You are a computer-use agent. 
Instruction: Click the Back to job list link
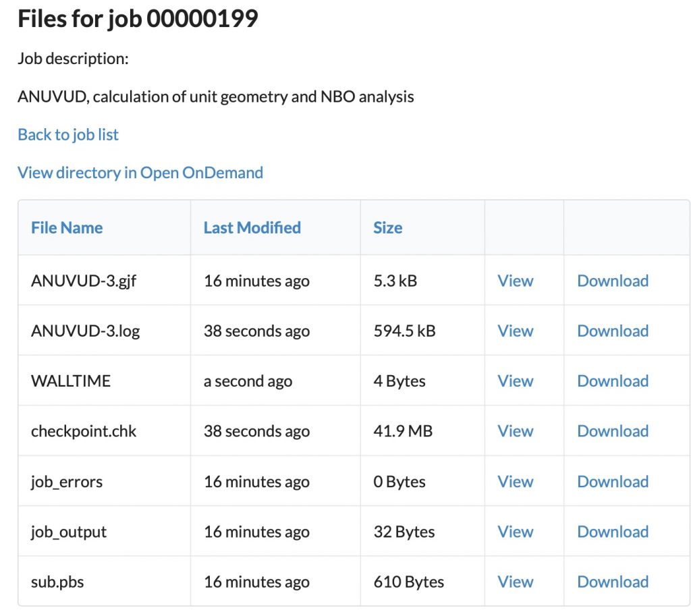[x=68, y=135]
